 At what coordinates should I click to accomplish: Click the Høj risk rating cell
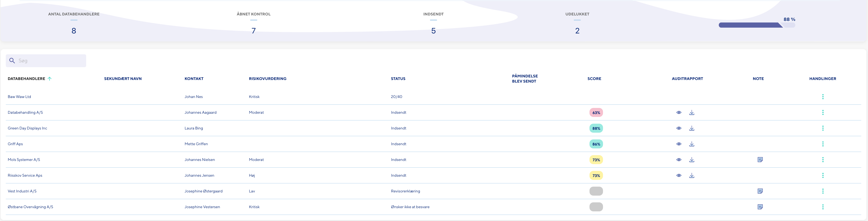pyautogui.click(x=252, y=176)
